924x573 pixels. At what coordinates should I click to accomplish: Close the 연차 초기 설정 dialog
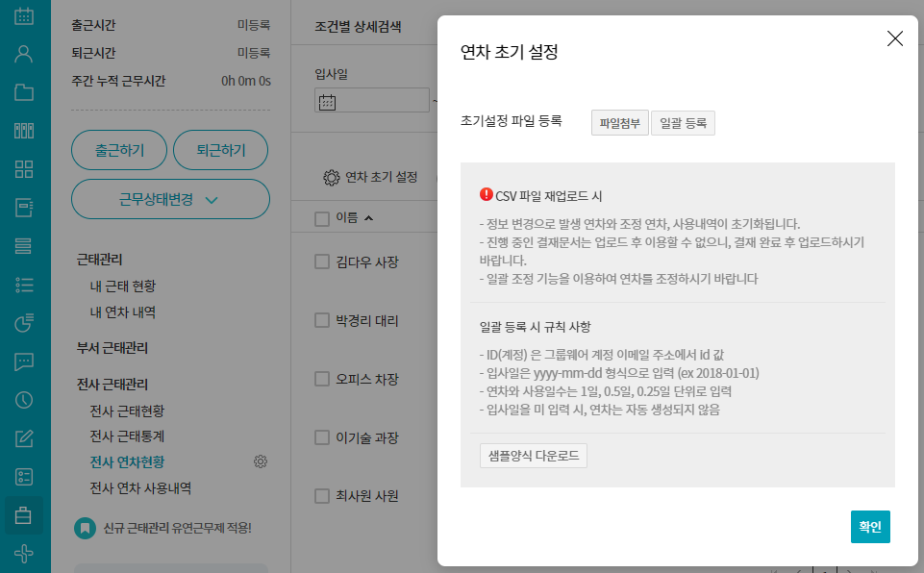click(x=894, y=38)
